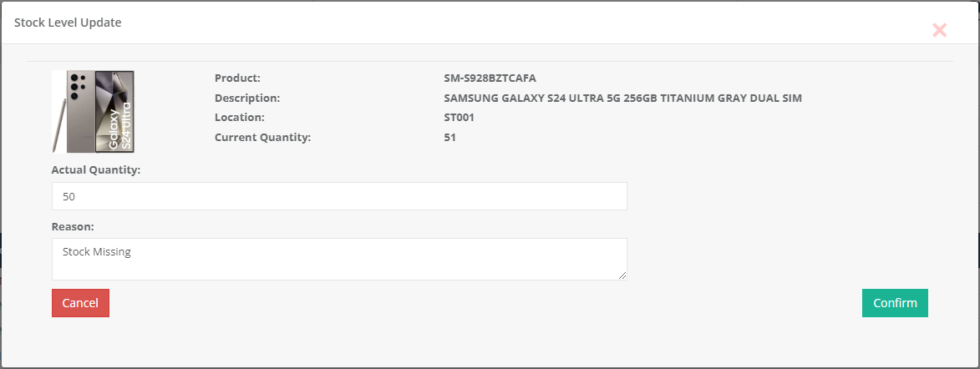Click the Galaxy S24 Ultra screen photo

[x=115, y=111]
